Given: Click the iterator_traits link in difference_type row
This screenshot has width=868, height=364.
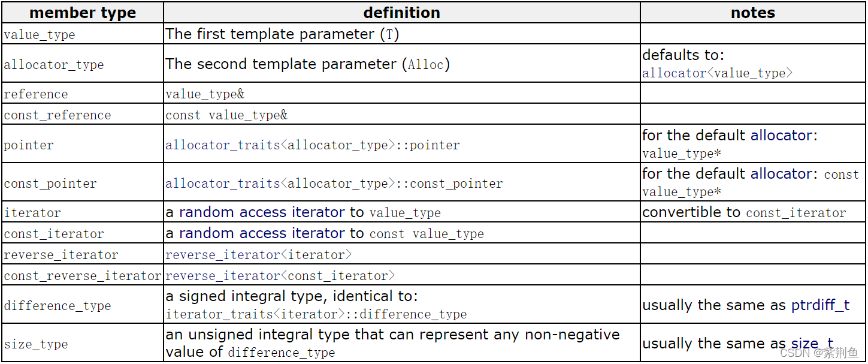Looking at the screenshot, I should click(223, 314).
